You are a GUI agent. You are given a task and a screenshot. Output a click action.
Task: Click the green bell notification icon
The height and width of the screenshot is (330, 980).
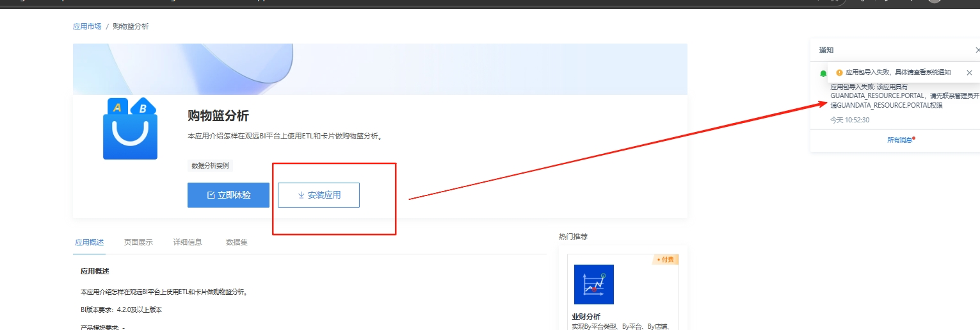pyautogui.click(x=823, y=74)
